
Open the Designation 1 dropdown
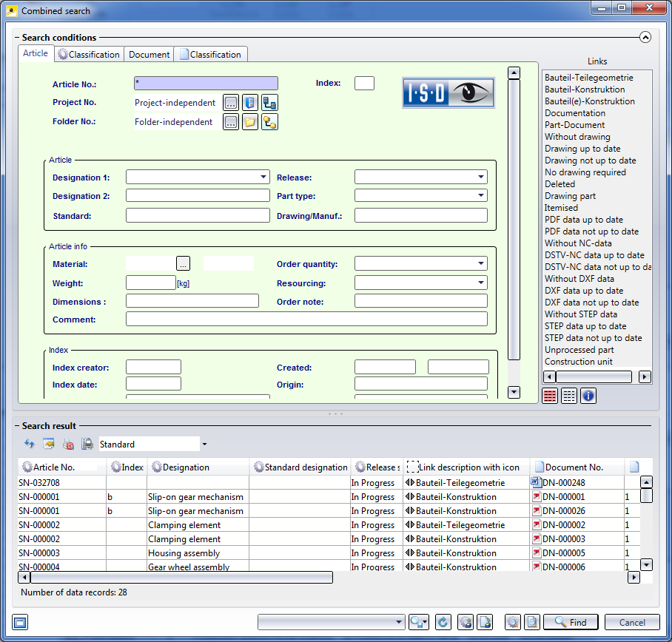pos(263,178)
